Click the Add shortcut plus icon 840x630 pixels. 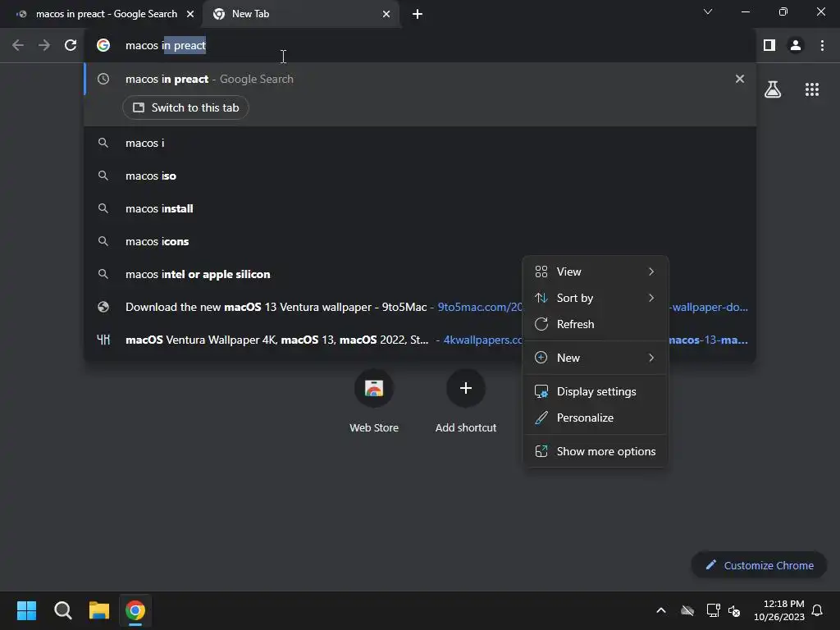pyautogui.click(x=466, y=388)
